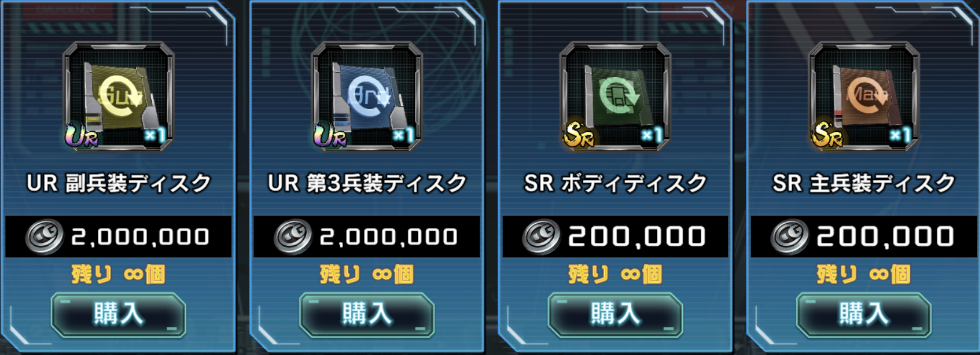Click the coin icon beside the SR ボディ price
Screen dimensions: 980x355
[x=541, y=236]
